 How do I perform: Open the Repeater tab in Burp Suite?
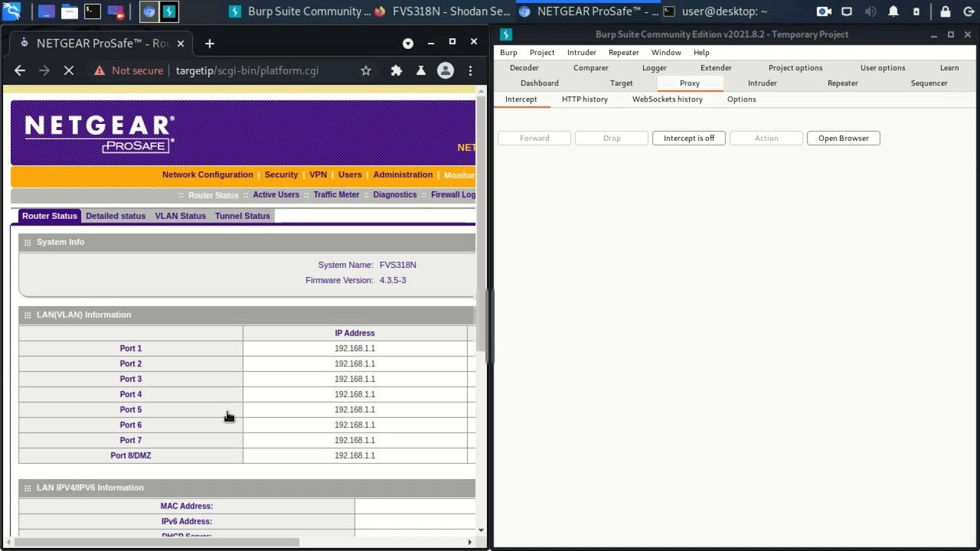point(842,83)
